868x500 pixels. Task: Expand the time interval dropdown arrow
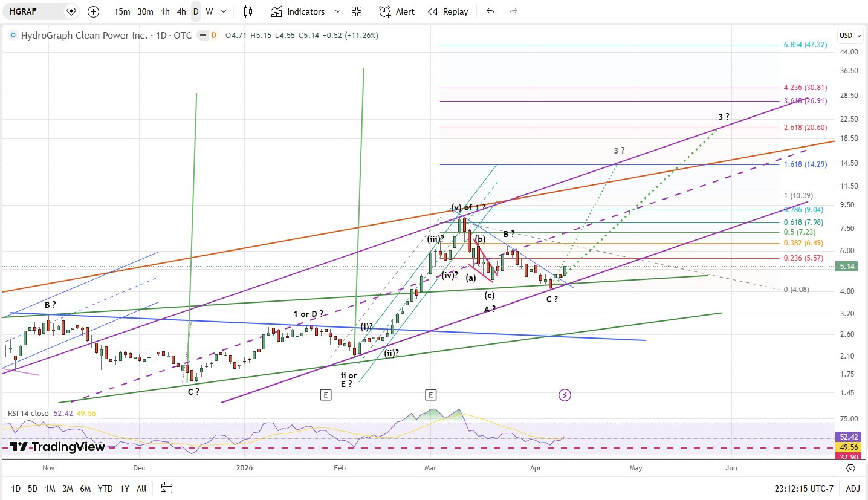click(x=224, y=11)
